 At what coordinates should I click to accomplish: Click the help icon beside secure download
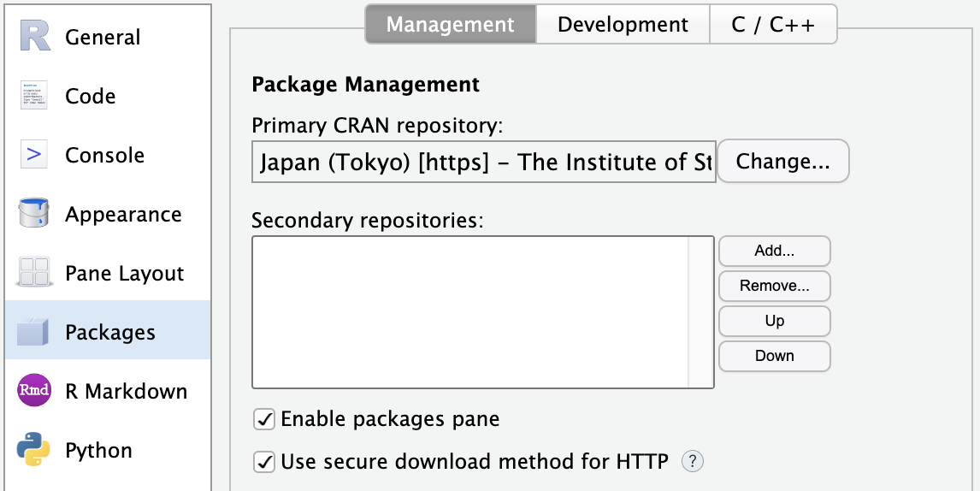click(x=692, y=462)
